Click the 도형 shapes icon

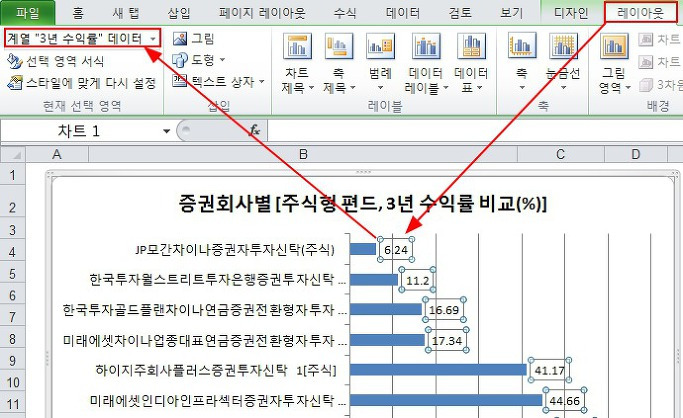[180, 60]
